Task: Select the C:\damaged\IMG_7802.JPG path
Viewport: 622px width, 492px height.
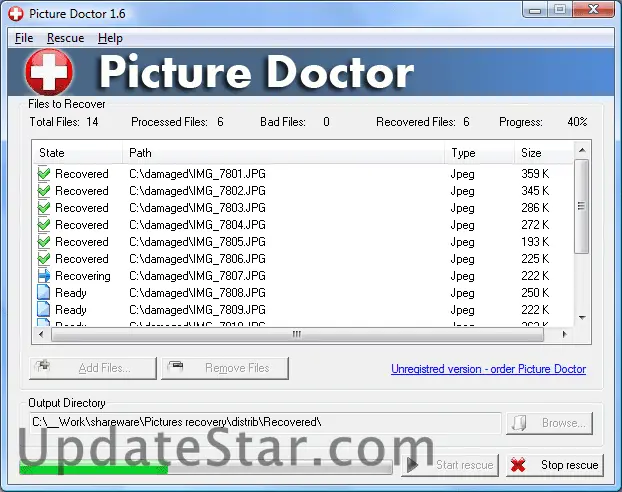Action: coord(197,191)
